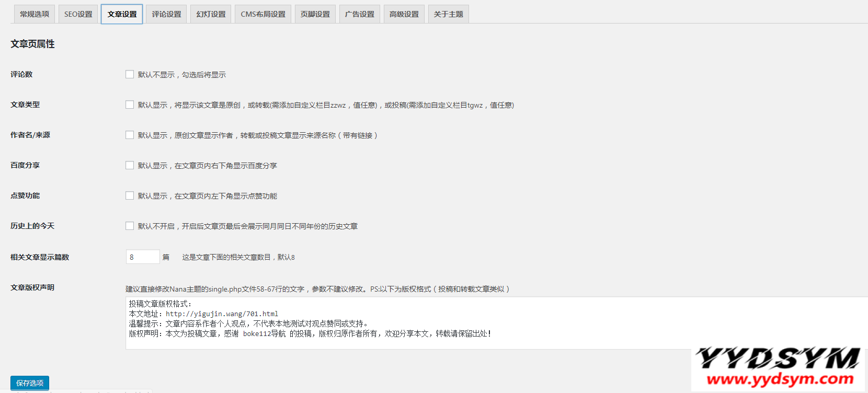Toggle the 文章类型 checkbox
868x393 pixels.
click(130, 105)
